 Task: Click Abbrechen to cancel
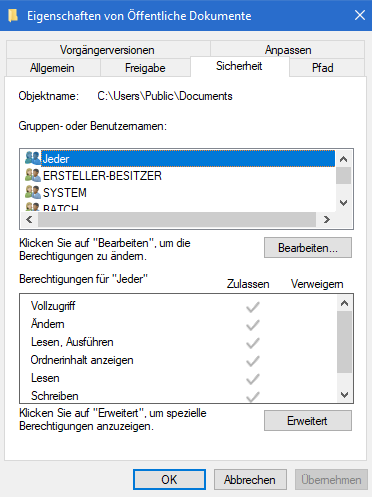pyautogui.click(x=250, y=479)
